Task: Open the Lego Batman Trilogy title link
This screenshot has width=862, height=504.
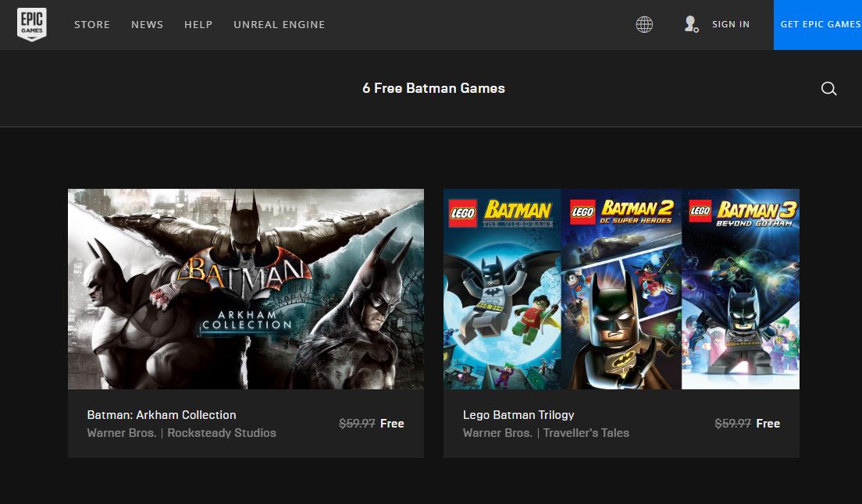Action: [x=517, y=414]
